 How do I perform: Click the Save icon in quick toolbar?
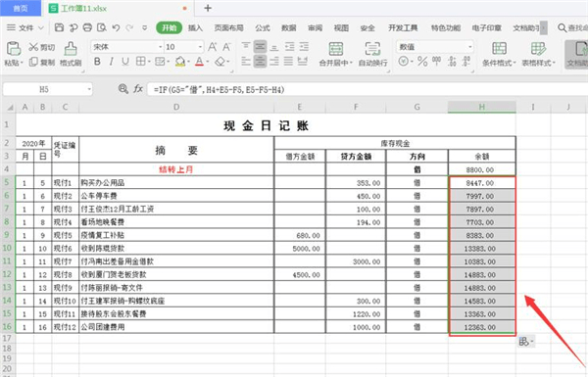tap(59, 27)
